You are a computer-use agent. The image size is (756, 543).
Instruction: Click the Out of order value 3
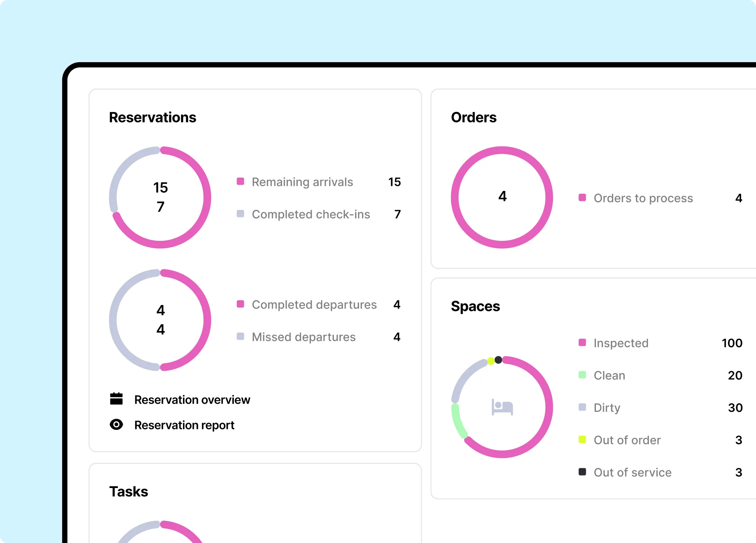[739, 440]
